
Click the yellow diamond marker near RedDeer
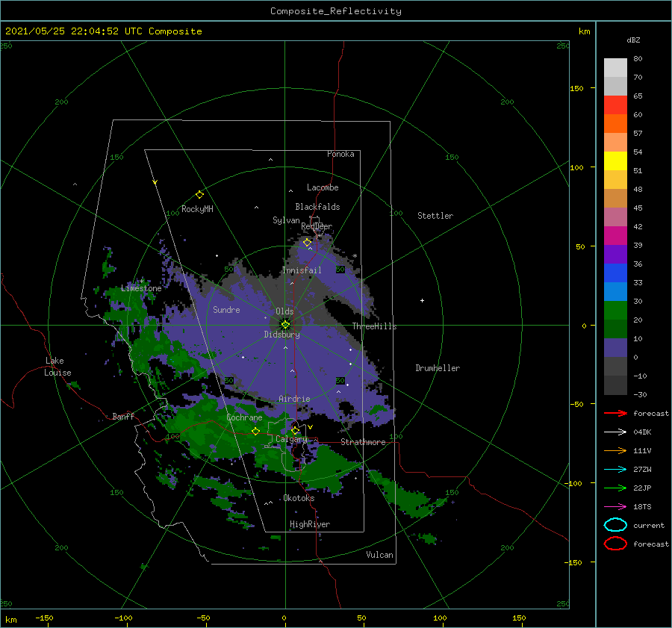[x=308, y=243]
